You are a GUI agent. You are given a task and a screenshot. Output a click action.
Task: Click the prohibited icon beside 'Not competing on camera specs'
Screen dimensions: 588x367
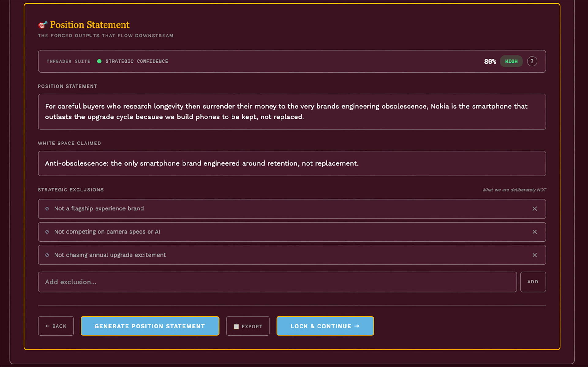(47, 232)
